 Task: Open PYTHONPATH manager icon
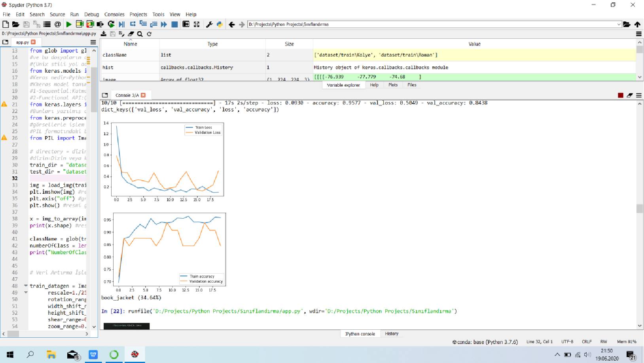220,24
